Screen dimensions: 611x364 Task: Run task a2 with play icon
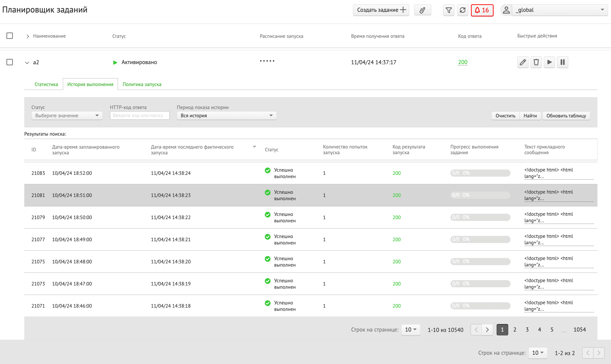coord(549,62)
